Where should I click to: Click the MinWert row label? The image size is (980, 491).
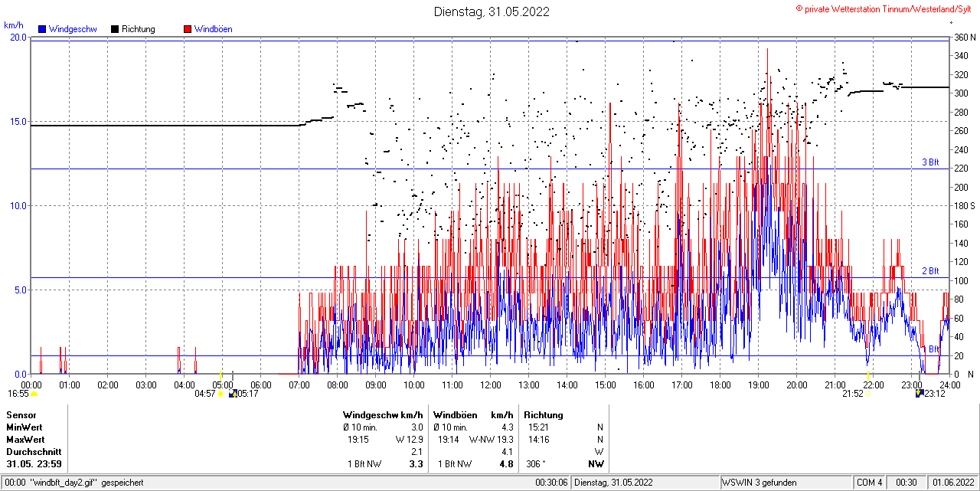click(25, 427)
